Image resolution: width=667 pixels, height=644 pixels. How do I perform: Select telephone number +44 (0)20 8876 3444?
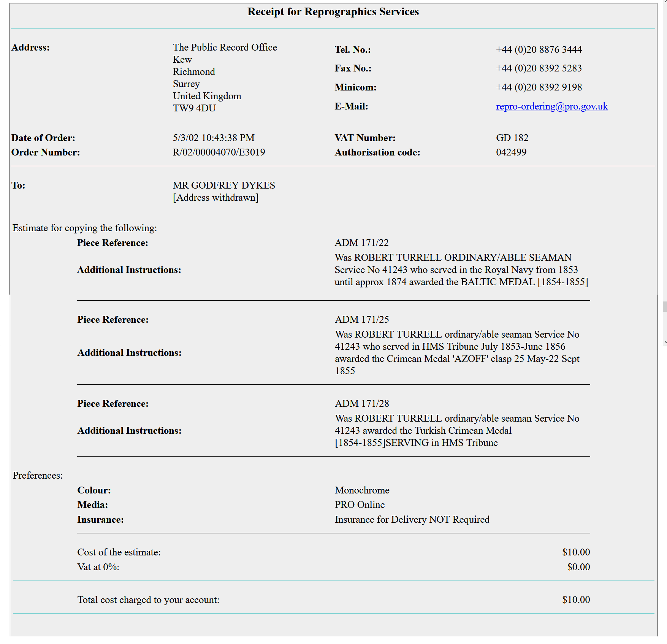[x=539, y=50]
